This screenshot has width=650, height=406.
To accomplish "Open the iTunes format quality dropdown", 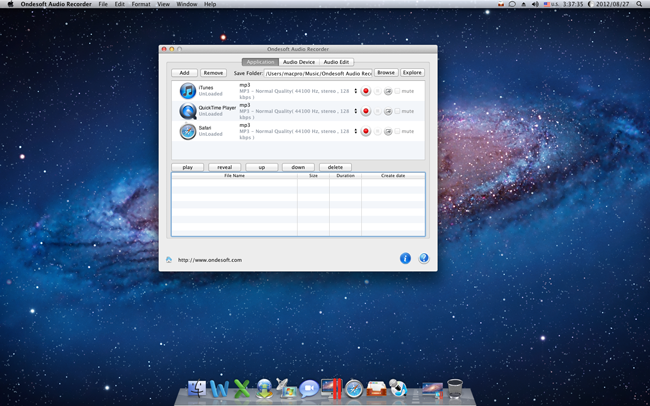I will (355, 91).
